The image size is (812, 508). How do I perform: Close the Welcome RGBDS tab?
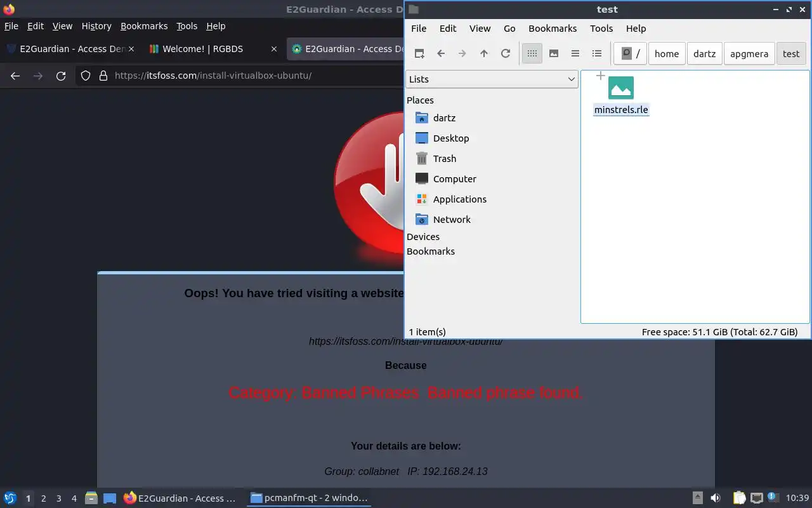point(274,49)
